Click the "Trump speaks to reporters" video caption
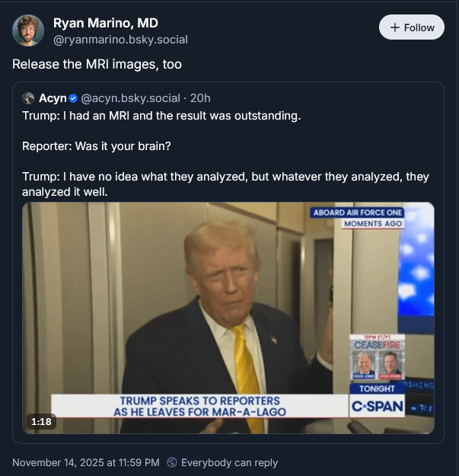 [200, 406]
